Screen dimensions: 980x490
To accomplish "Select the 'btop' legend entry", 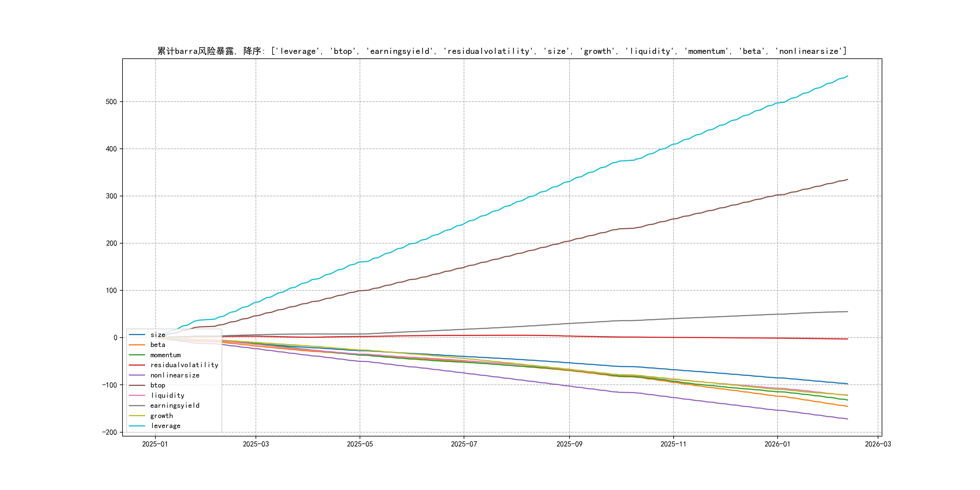I will tap(158, 385).
